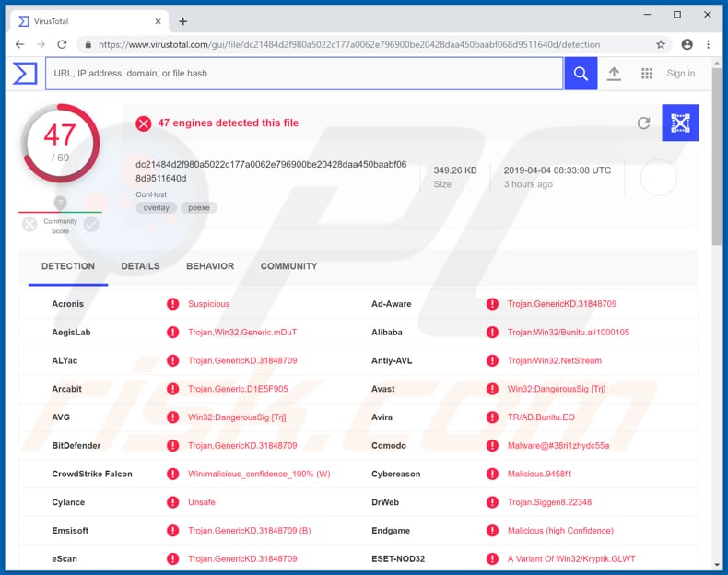This screenshot has width=728, height=575.
Task: Open the Chrome profile avatar icon
Action: coord(687,44)
